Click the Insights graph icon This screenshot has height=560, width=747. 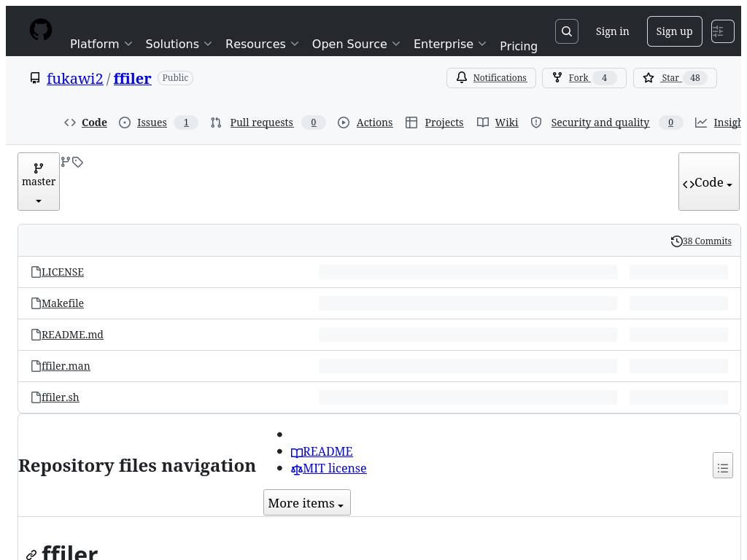point(701,122)
